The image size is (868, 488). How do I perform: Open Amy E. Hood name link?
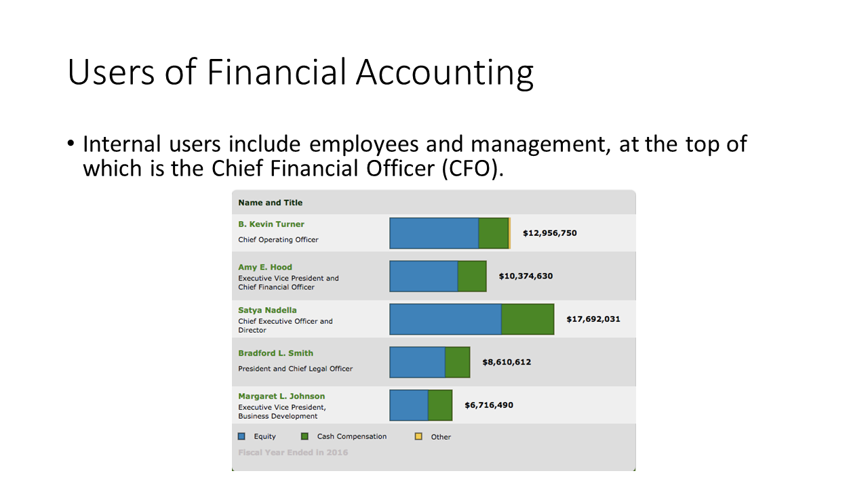click(x=265, y=267)
